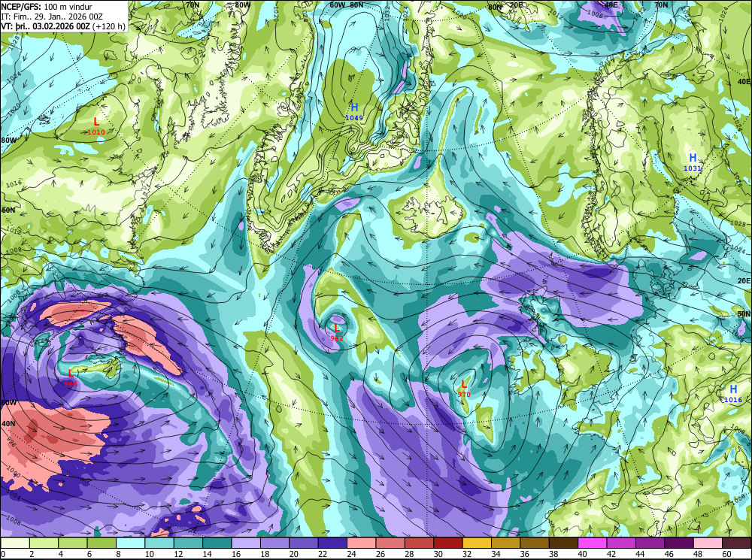Pick the yellow 32–34 legend swatch
The image size is (752, 560).
(x=478, y=543)
